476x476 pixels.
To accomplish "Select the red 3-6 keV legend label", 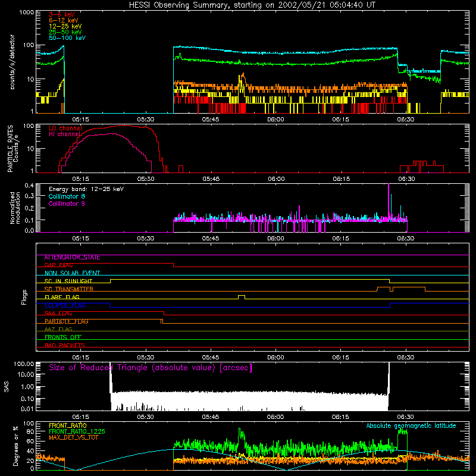I will pos(62,14).
